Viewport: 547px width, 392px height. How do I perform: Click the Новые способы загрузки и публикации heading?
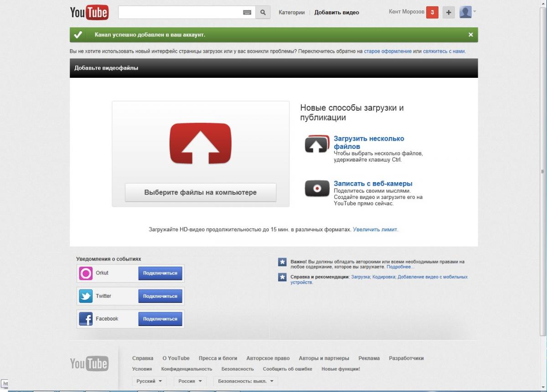(352, 113)
